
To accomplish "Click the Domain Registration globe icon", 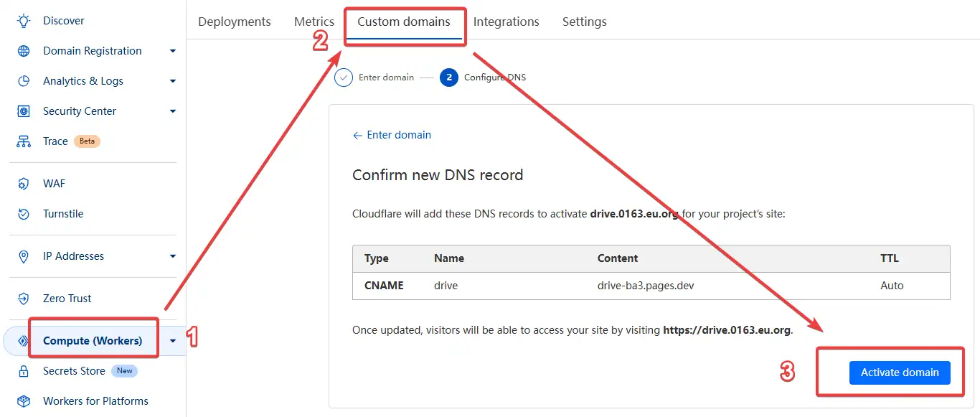I will [24, 51].
